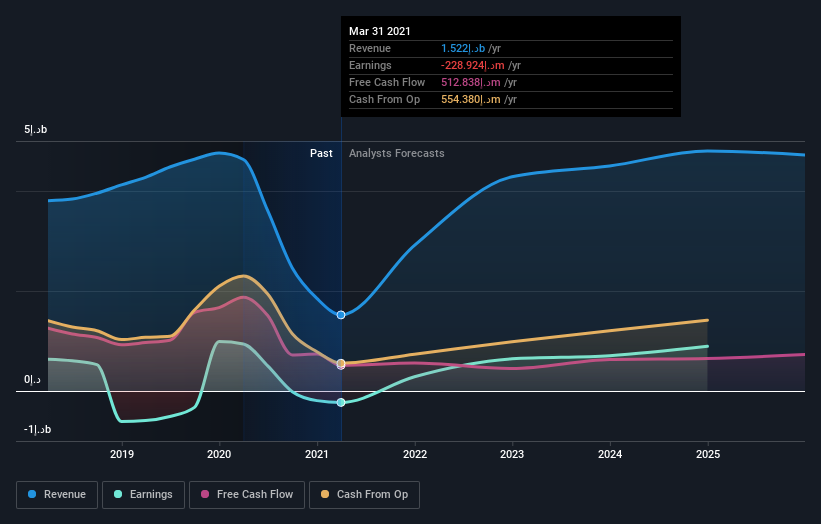Select the Earnings data point below the zero line

341,402
